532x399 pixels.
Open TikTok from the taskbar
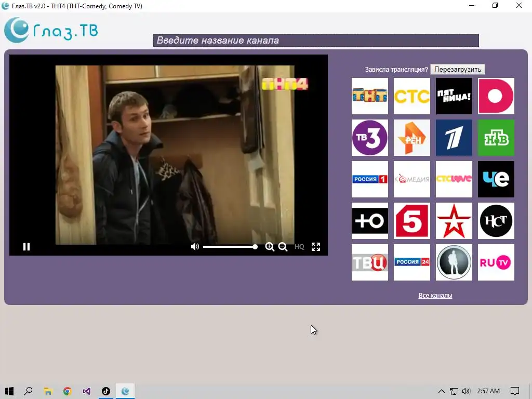(106, 391)
